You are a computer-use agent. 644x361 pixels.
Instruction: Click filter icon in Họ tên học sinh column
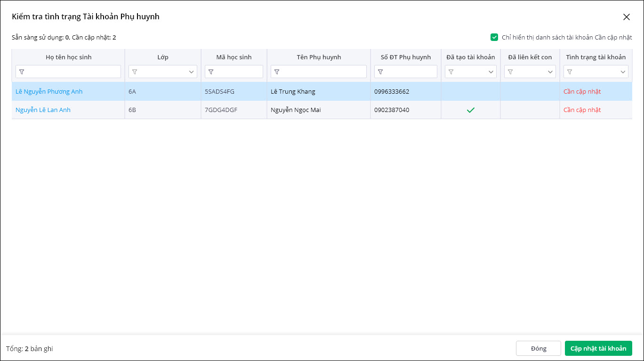pyautogui.click(x=22, y=72)
